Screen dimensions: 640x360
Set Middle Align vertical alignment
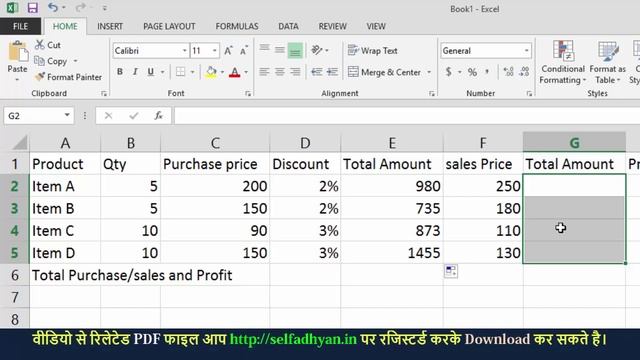point(280,50)
